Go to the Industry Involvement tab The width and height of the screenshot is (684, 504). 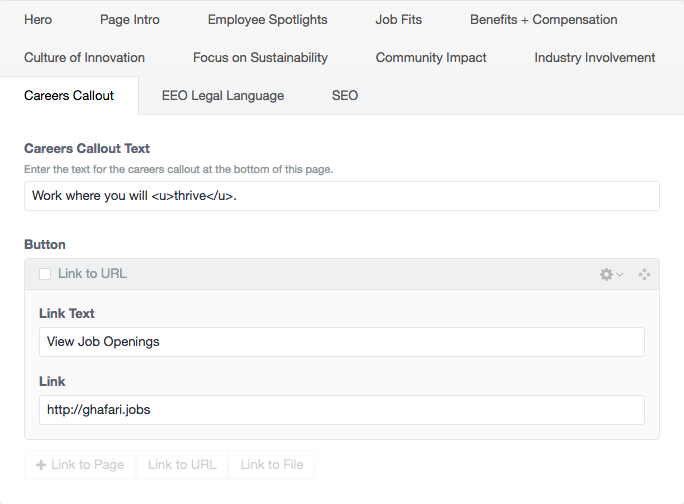tap(595, 58)
